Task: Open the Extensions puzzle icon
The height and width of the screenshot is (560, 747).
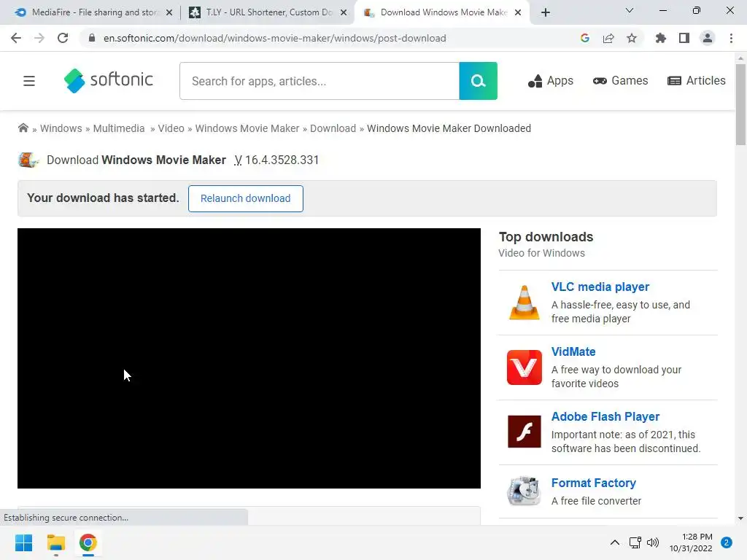Action: [660, 38]
